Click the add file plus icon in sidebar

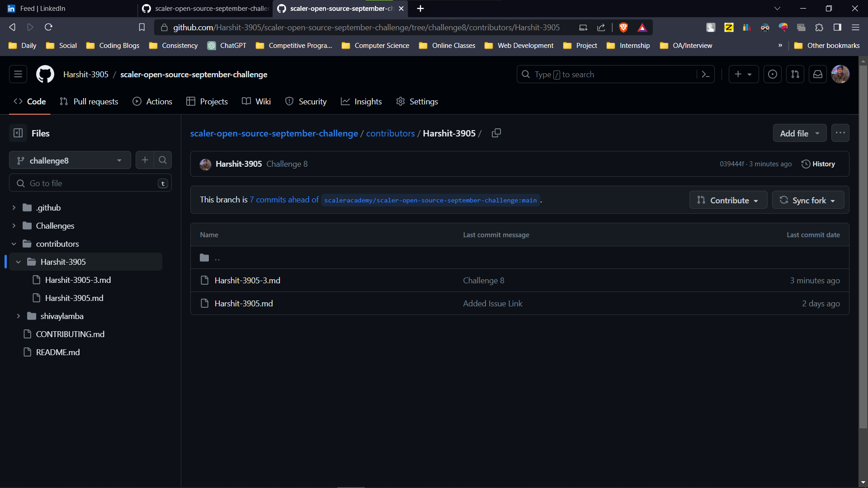145,160
